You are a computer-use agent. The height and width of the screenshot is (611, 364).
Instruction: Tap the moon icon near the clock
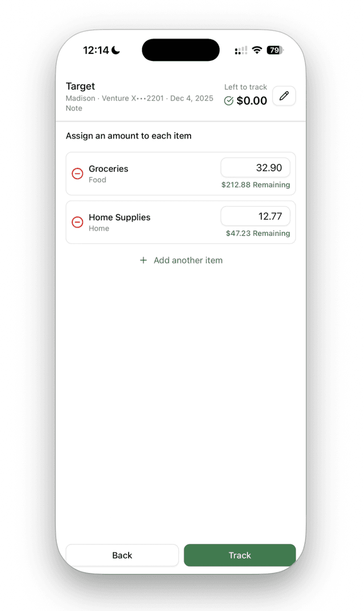click(115, 50)
